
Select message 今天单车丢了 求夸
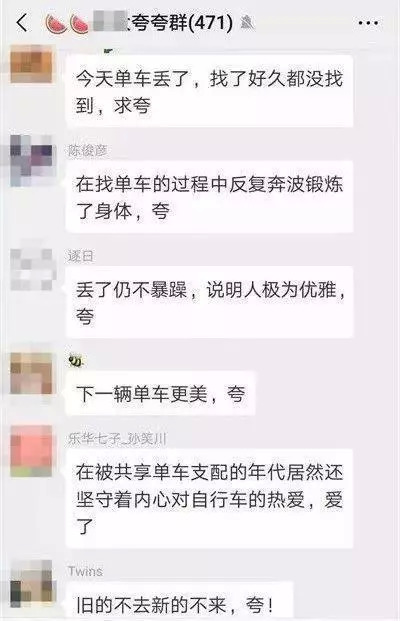[x=210, y=91]
